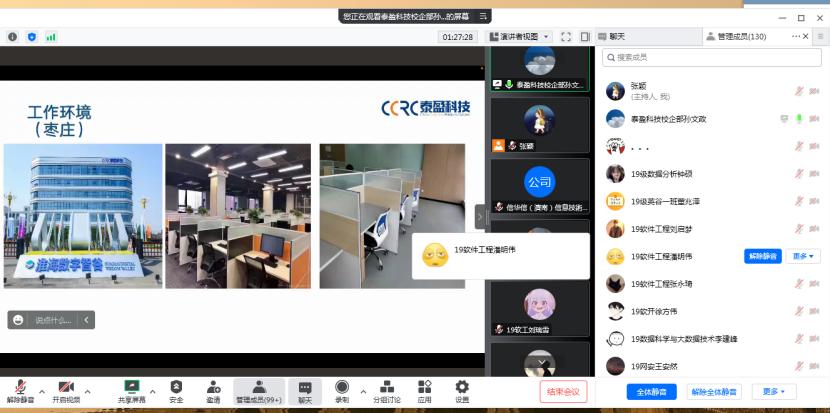Screen dimensions: 830x413
Task: Open Breakout Rooms (分组讨论)
Action: coord(387,388)
